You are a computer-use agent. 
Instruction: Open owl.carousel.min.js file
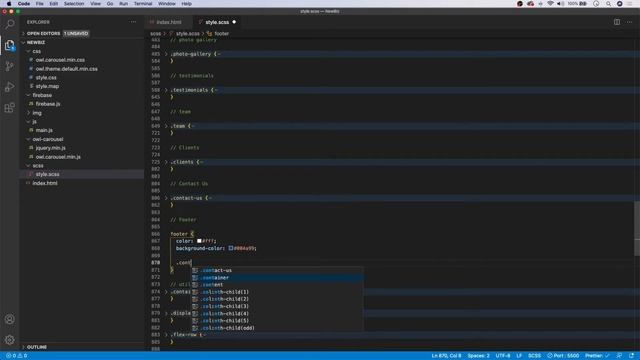pos(58,157)
